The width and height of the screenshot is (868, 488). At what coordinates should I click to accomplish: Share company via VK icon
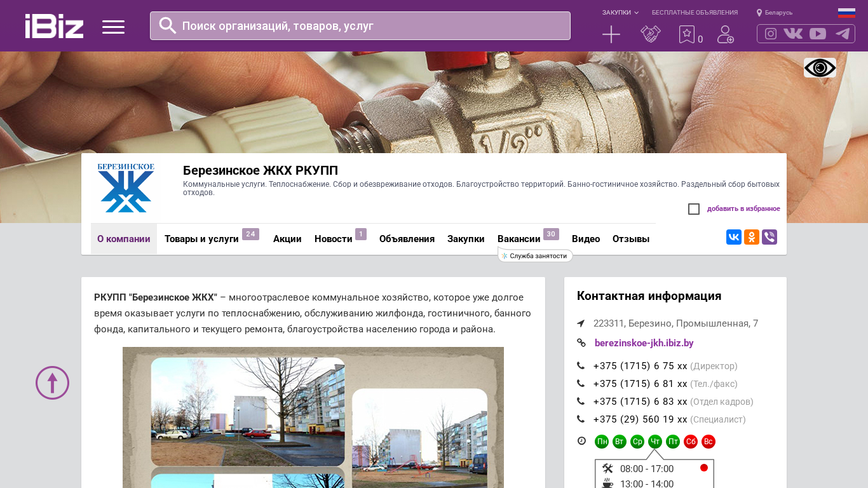pos(734,237)
